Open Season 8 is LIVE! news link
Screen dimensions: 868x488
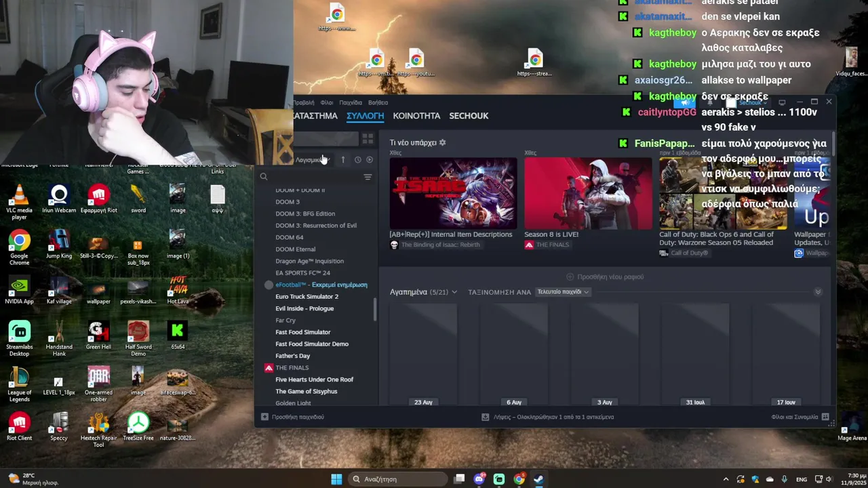tap(551, 234)
